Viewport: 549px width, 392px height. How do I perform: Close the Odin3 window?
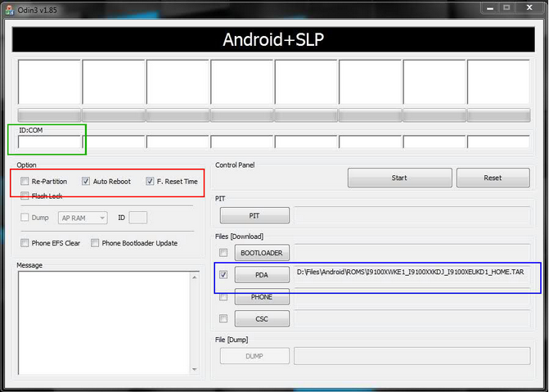tap(529, 7)
